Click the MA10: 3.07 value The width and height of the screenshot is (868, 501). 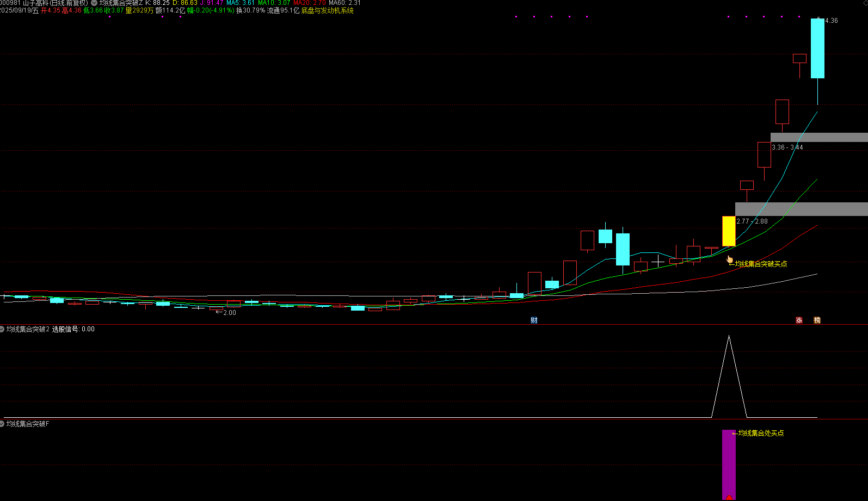[274, 3]
